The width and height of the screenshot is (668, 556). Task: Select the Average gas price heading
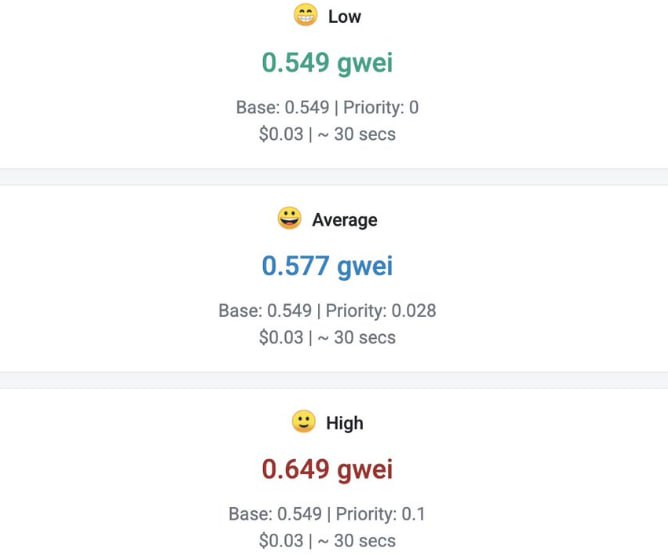345,220
